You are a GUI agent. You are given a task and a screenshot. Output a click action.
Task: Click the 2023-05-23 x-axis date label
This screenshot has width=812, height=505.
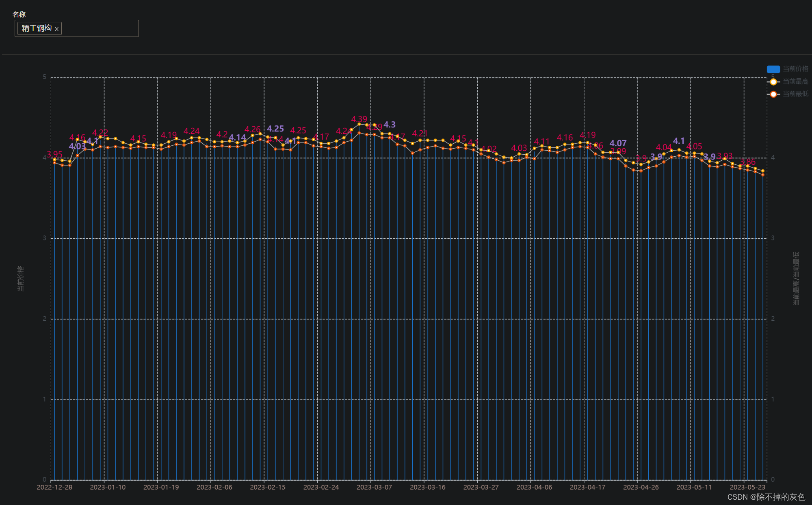(747, 487)
